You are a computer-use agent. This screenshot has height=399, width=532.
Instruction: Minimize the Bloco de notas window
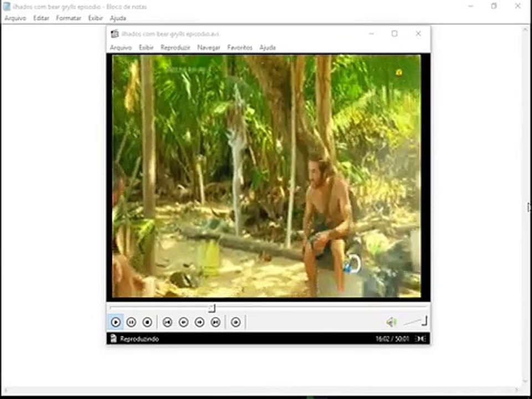pos(470,6)
